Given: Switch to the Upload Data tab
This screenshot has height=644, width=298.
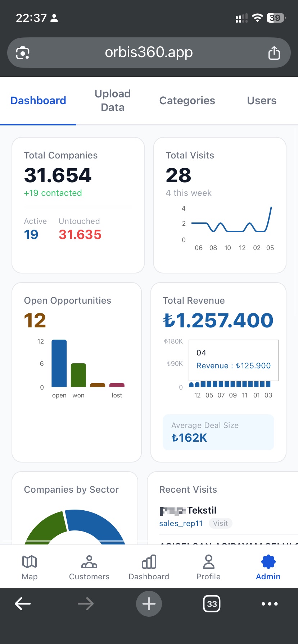Looking at the screenshot, I should tap(113, 101).
